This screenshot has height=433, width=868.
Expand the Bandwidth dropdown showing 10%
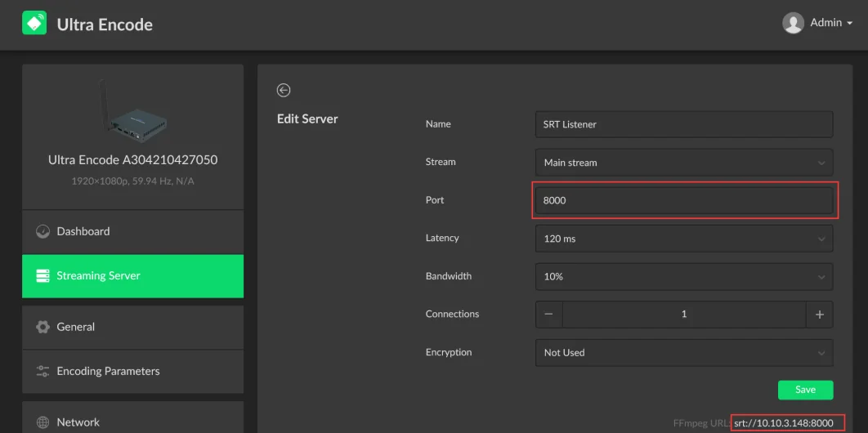[x=684, y=276]
